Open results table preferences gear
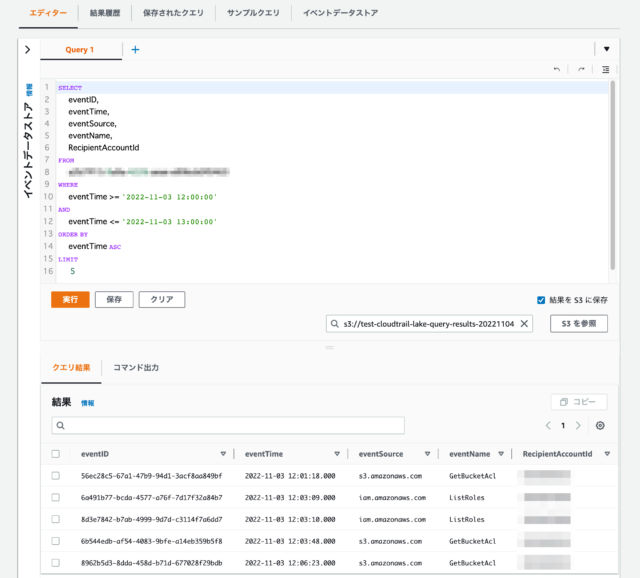Image resolution: width=640 pixels, height=578 pixels. click(600, 426)
